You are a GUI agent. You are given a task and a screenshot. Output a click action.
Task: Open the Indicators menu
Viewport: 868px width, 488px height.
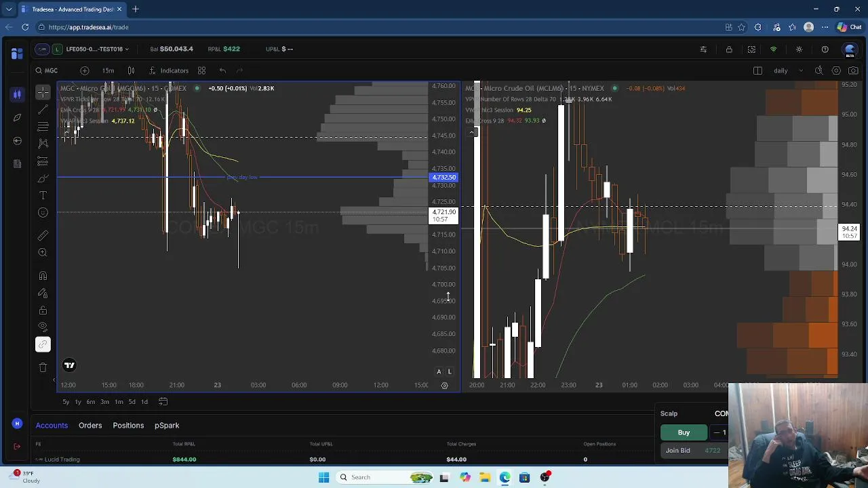[168, 70]
